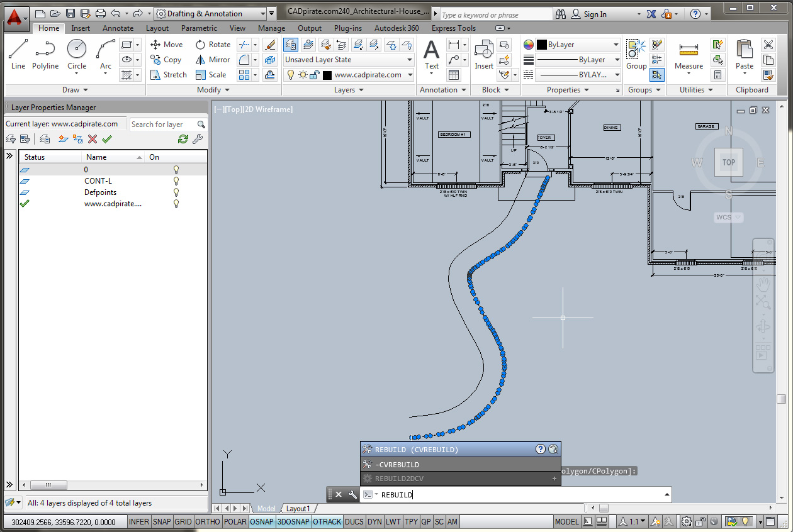Screen dimensions: 793x532
Task: Toggle OTRACK in status bar
Action: click(327, 522)
